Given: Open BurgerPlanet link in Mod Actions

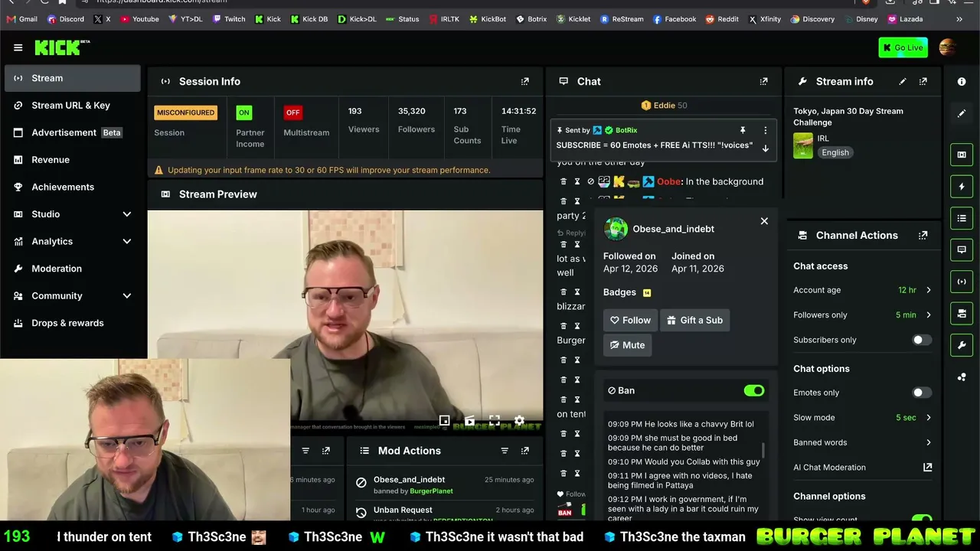Looking at the screenshot, I should [x=431, y=491].
